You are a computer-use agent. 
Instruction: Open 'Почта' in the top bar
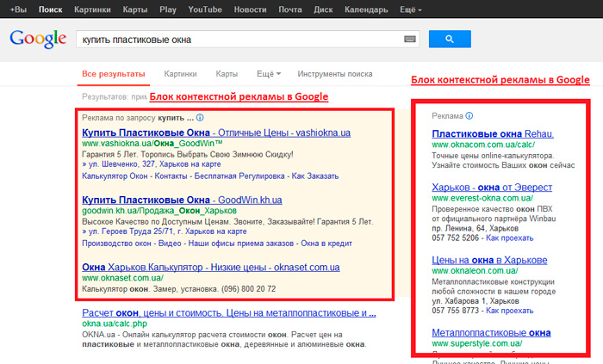[290, 9]
